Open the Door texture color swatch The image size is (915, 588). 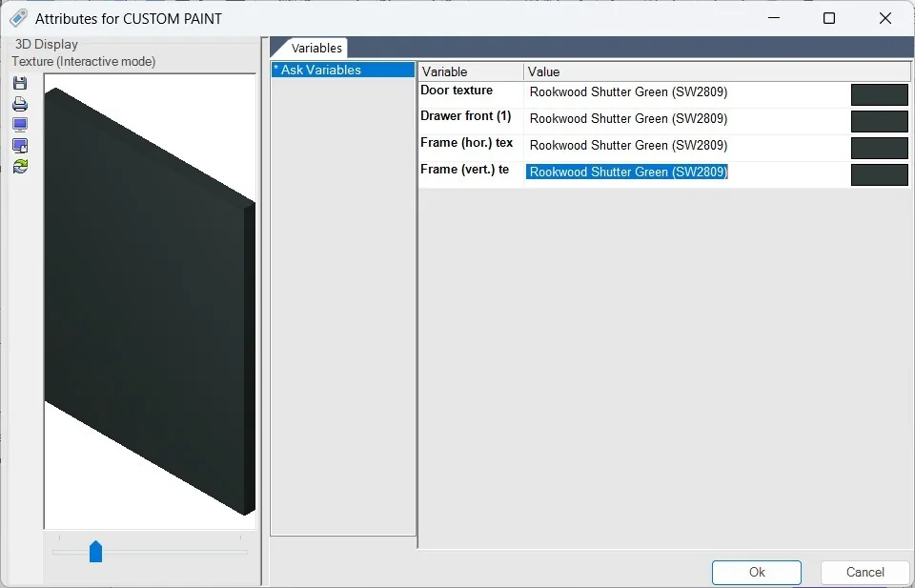point(880,94)
